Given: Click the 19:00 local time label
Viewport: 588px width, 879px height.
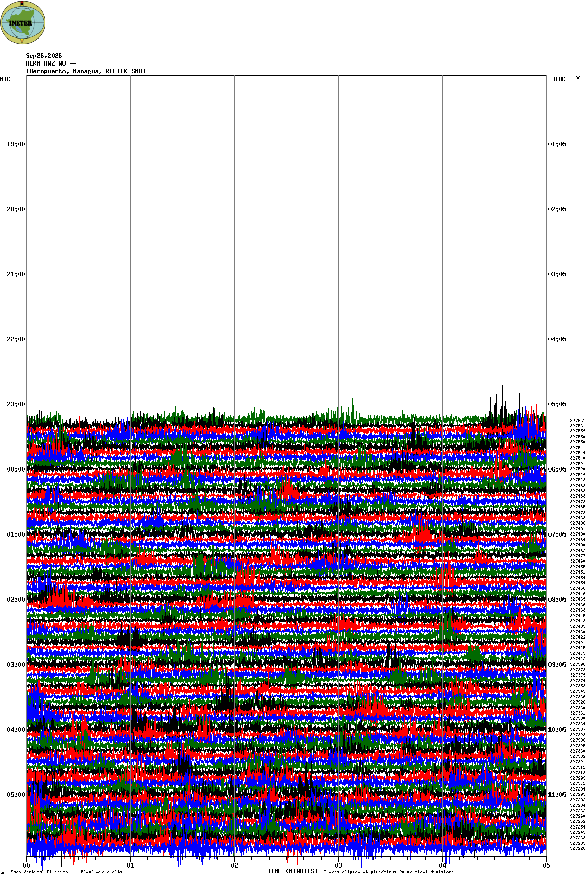Looking at the screenshot, I should (16, 144).
